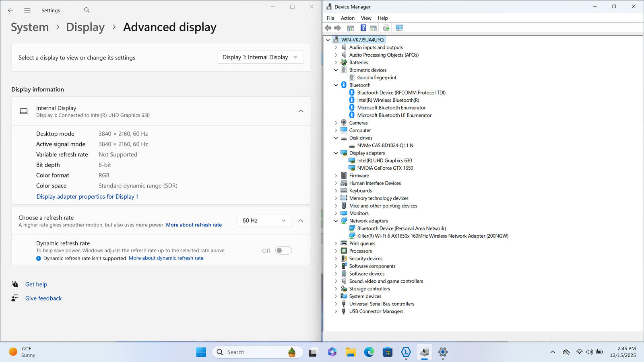644x362 pixels.
Task: Collapse the Choose a refresh rate section
Action: pyautogui.click(x=301, y=220)
